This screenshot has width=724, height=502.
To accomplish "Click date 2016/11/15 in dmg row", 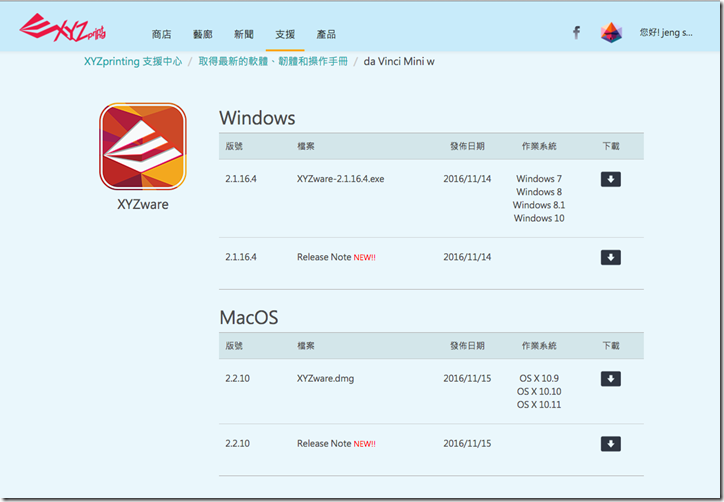I will tap(467, 378).
